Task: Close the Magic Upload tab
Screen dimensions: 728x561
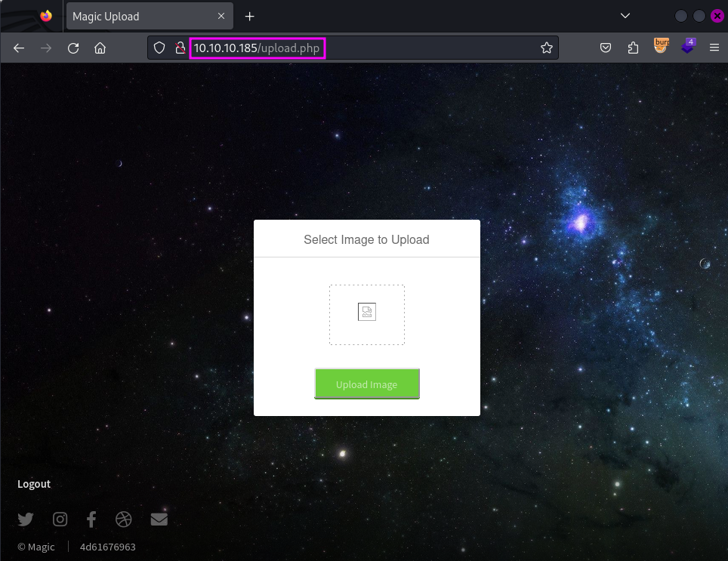Action: pos(221,17)
